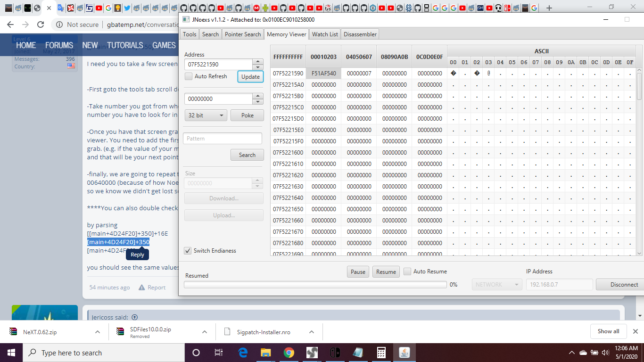Viewport: 644px width, 362px height.
Task: Increment the Address field spinner up arrow
Action: click(257, 61)
